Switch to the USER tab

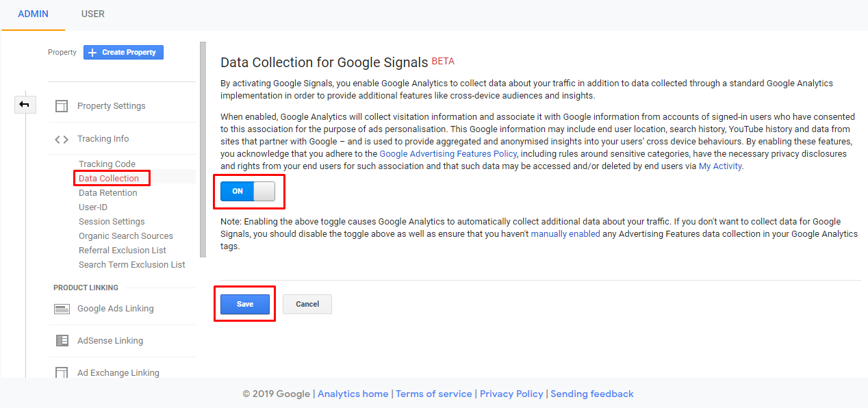coord(93,14)
